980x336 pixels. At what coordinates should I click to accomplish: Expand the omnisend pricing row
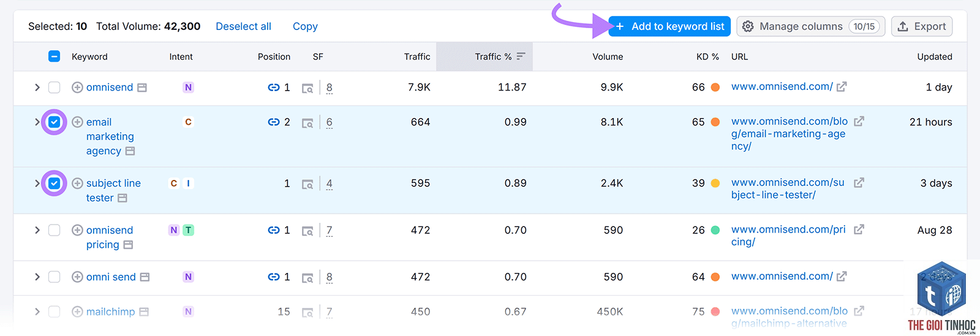tap(37, 230)
